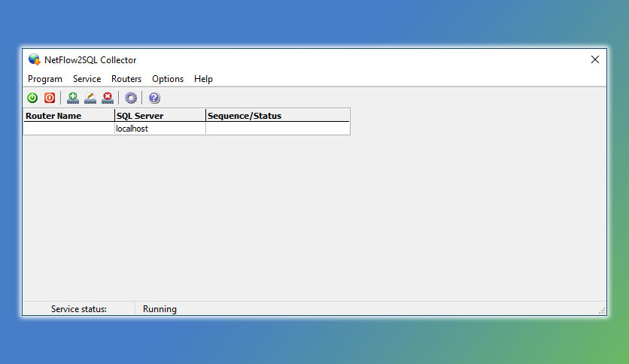Click the 'NetFlow2SQL Collector' window title text

(90, 59)
